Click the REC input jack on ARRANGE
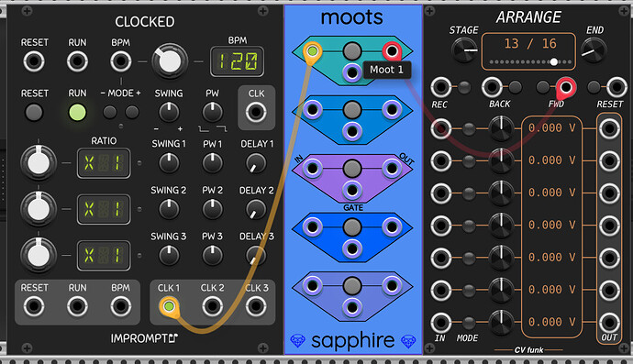633x364 pixels. coord(440,87)
